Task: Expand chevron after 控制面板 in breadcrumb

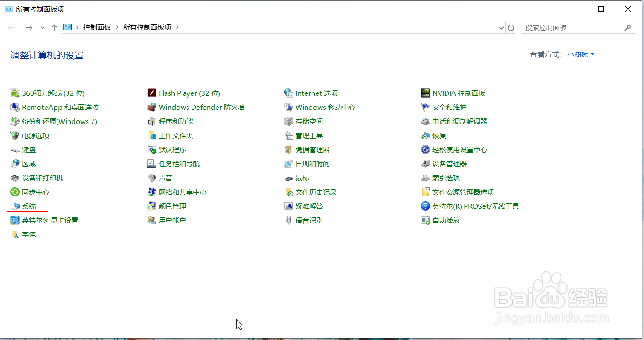Action: click(x=117, y=27)
